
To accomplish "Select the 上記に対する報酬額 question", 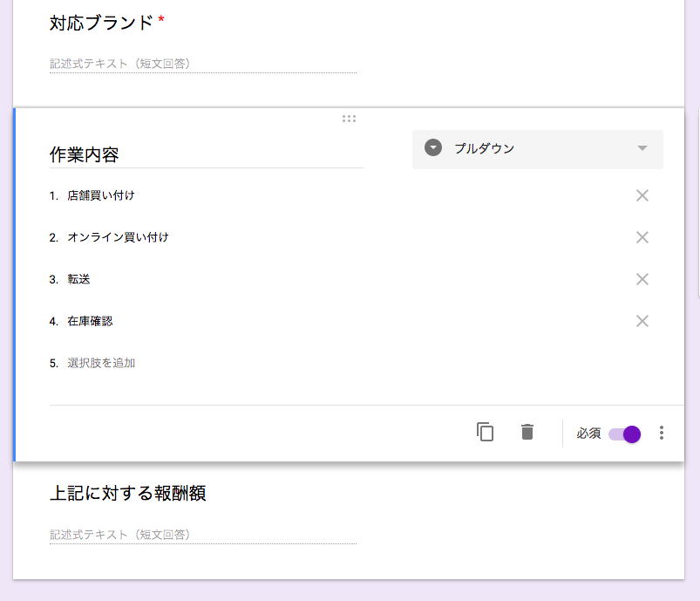I will coord(127,494).
